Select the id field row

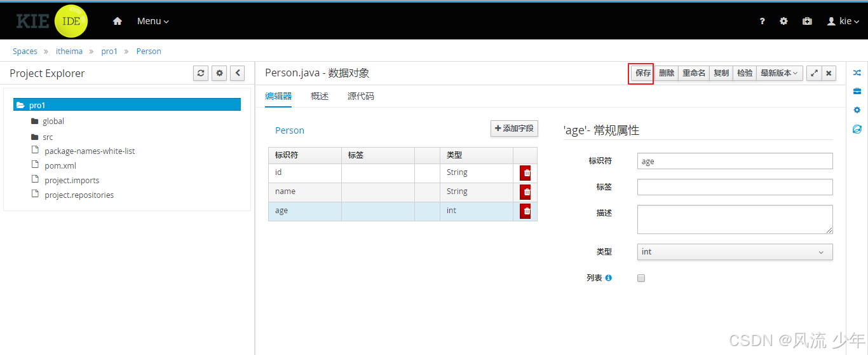(x=402, y=173)
